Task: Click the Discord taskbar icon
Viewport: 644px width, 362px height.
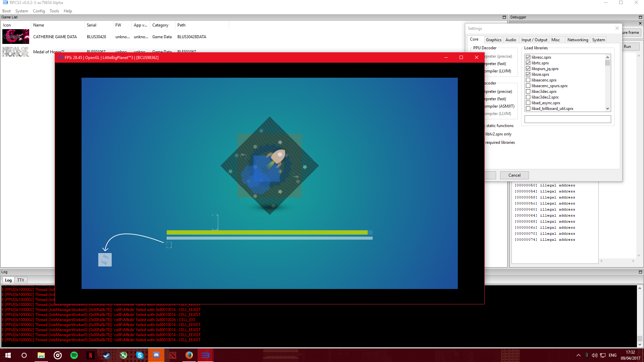Action: (156, 355)
